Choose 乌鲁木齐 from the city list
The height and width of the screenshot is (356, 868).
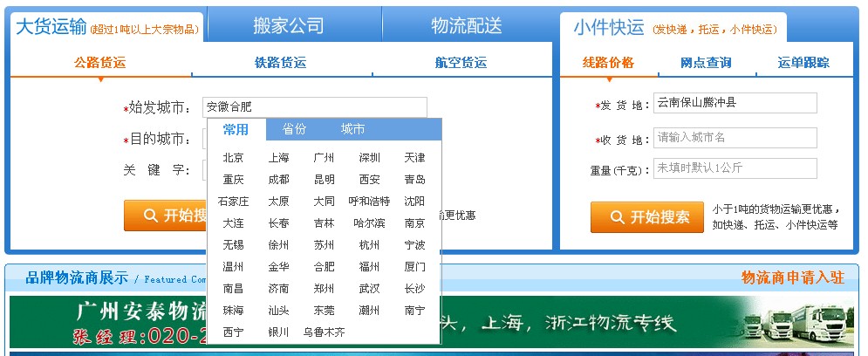click(324, 332)
